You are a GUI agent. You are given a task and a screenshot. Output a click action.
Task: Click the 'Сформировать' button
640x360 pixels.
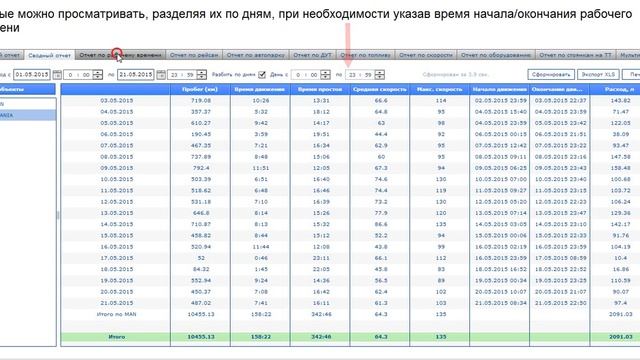point(551,75)
